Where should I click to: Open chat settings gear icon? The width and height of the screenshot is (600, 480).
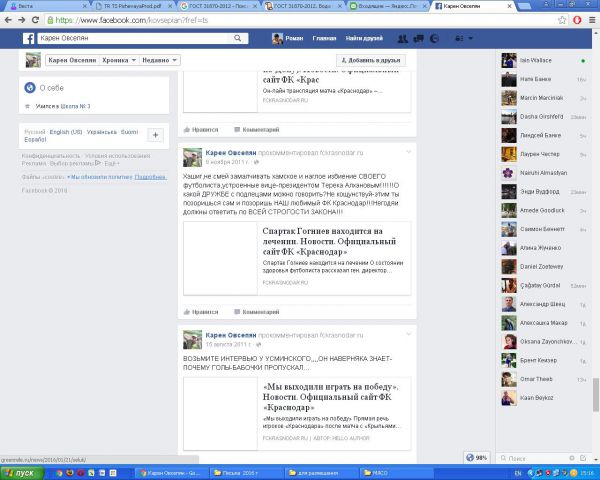pyautogui.click(x=572, y=458)
